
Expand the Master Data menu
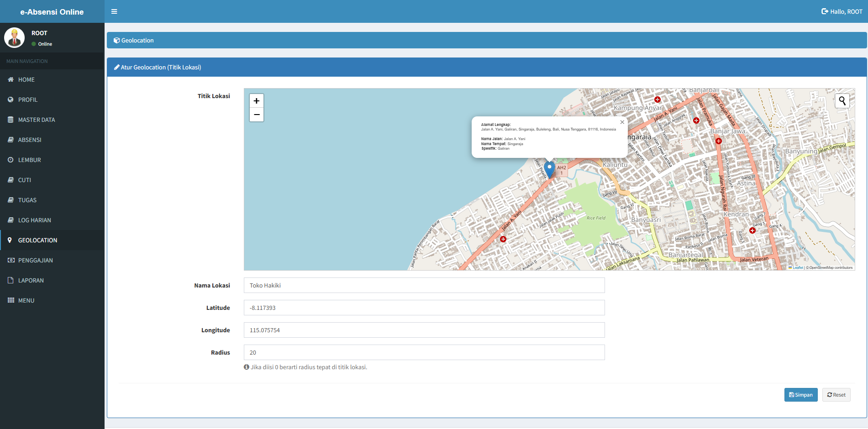coord(37,120)
